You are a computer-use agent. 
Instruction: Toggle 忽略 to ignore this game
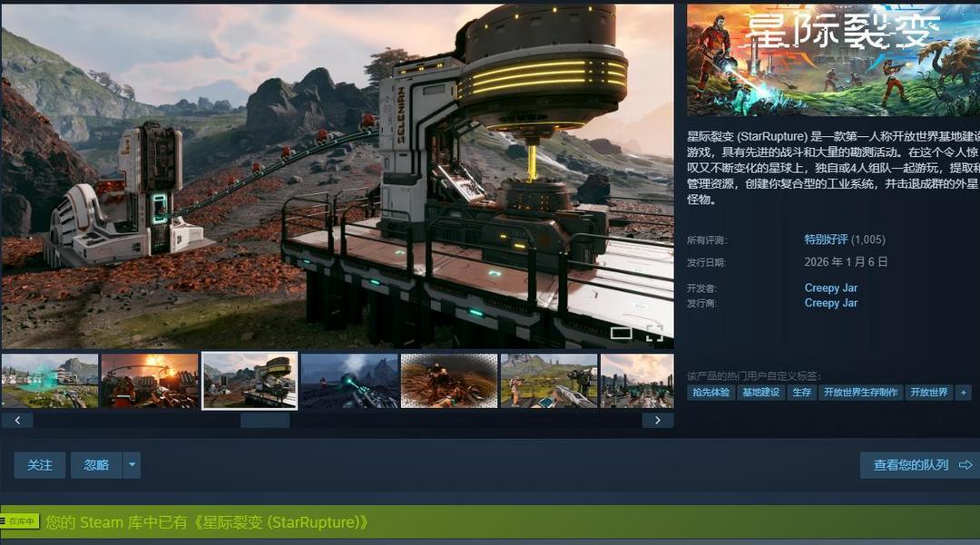click(x=96, y=465)
